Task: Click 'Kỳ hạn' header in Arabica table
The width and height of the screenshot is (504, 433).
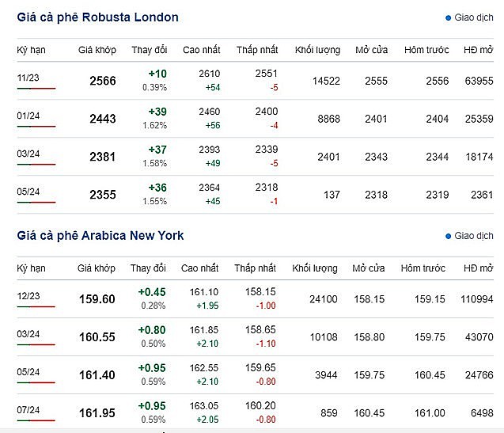Action: point(31,268)
